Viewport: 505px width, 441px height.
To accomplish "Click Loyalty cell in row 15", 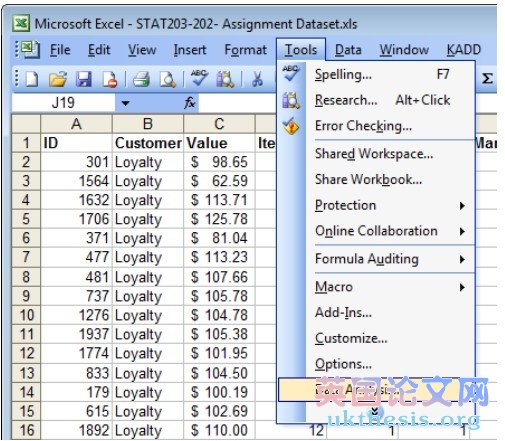I will pos(148,411).
